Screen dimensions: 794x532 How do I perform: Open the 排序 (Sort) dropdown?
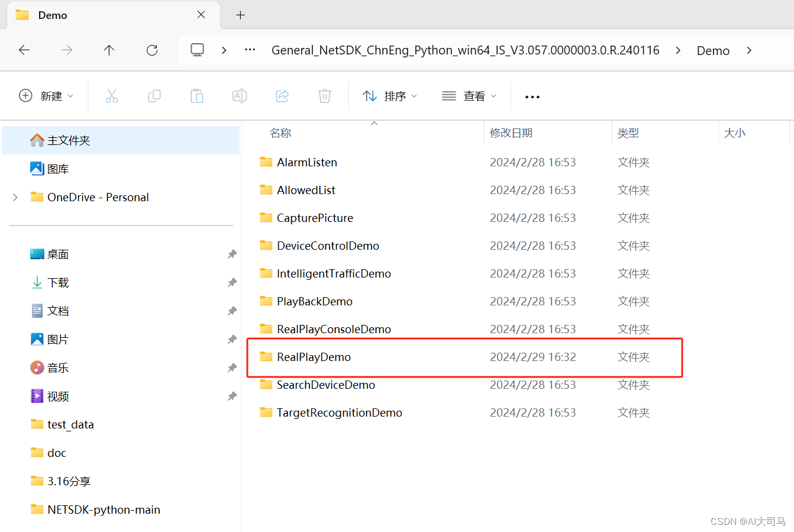(x=390, y=96)
